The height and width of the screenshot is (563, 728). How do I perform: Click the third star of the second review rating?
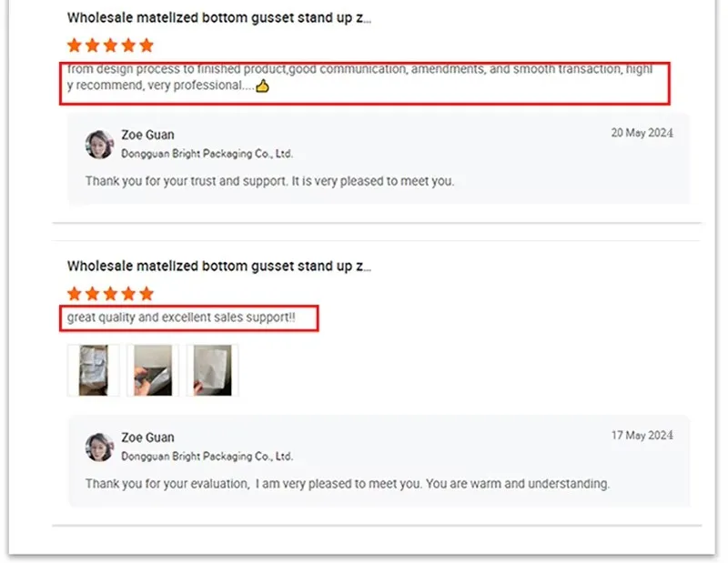[110, 294]
